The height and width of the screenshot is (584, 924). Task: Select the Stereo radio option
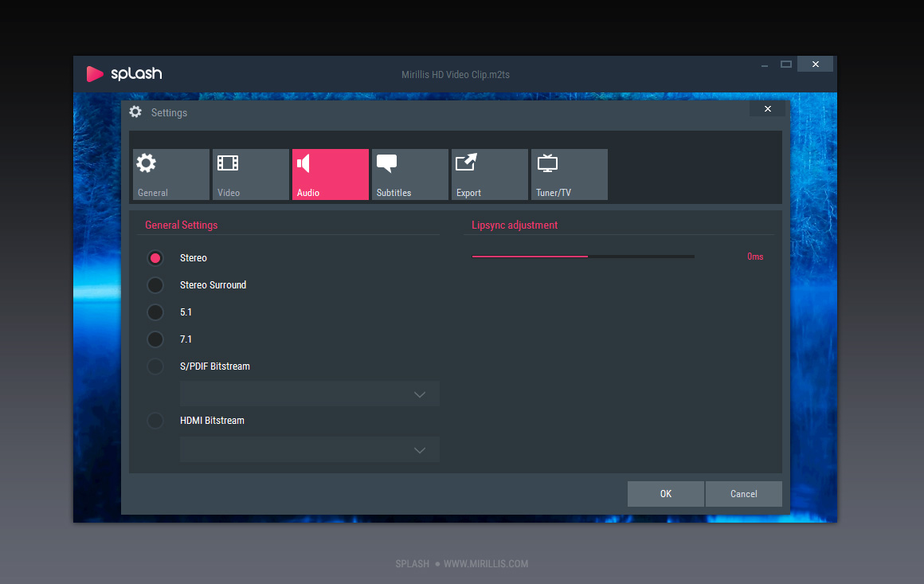pos(155,258)
